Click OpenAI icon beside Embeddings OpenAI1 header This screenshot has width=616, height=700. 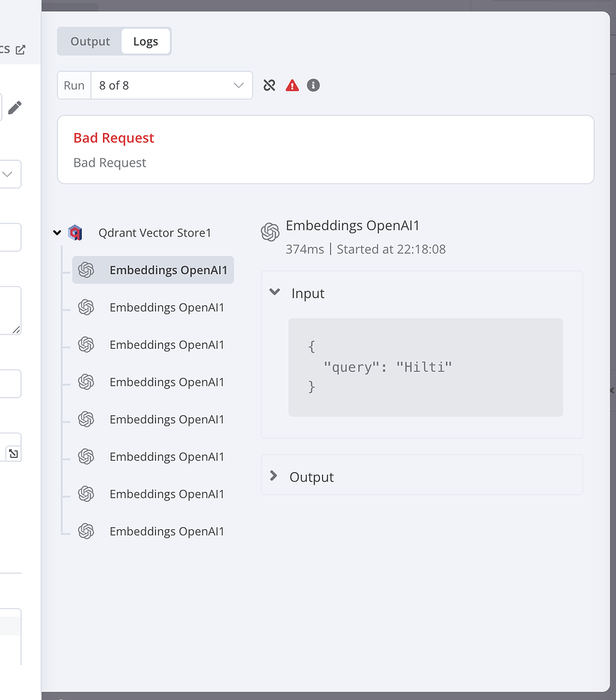coord(270,232)
